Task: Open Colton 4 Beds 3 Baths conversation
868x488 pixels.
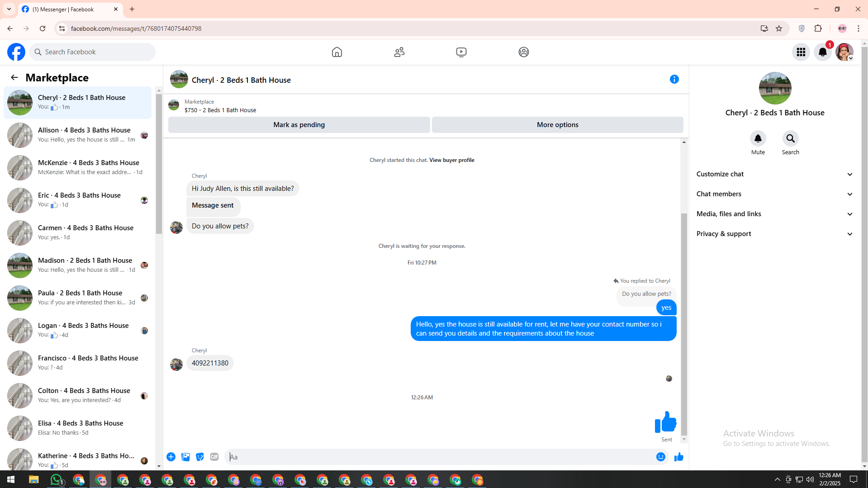Action: point(78,395)
